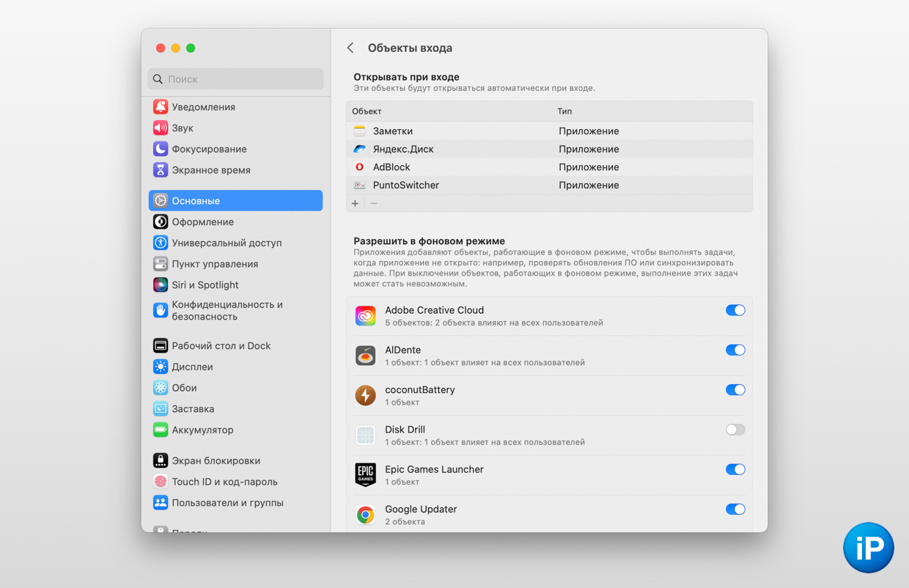909x588 pixels.
Task: Open Уведомления section in sidebar
Action: [x=203, y=106]
